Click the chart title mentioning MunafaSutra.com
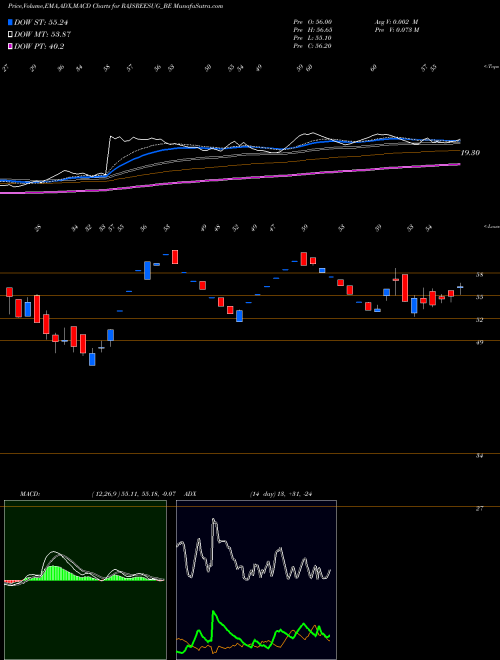Viewport: 500px width, 660px height. tap(115, 6)
